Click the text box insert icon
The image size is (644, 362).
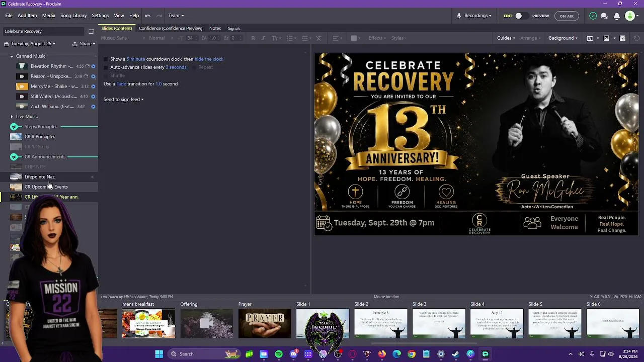pos(590,38)
